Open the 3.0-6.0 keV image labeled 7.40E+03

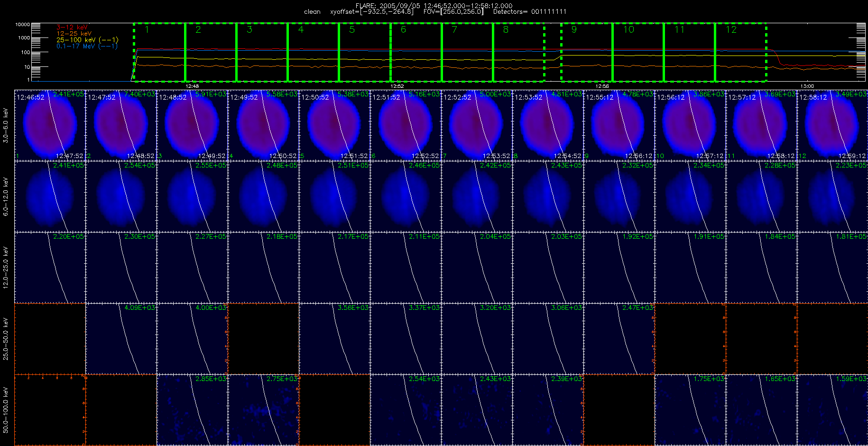[121, 125]
